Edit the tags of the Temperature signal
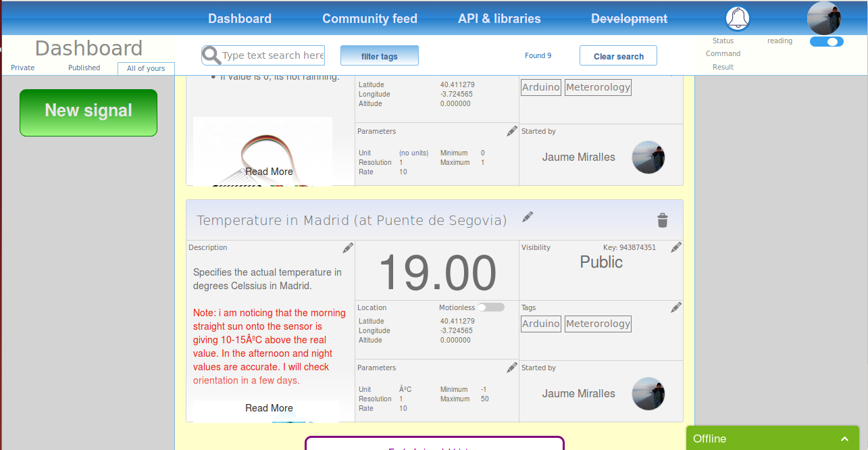Image resolution: width=868 pixels, height=450 pixels. pos(676,307)
